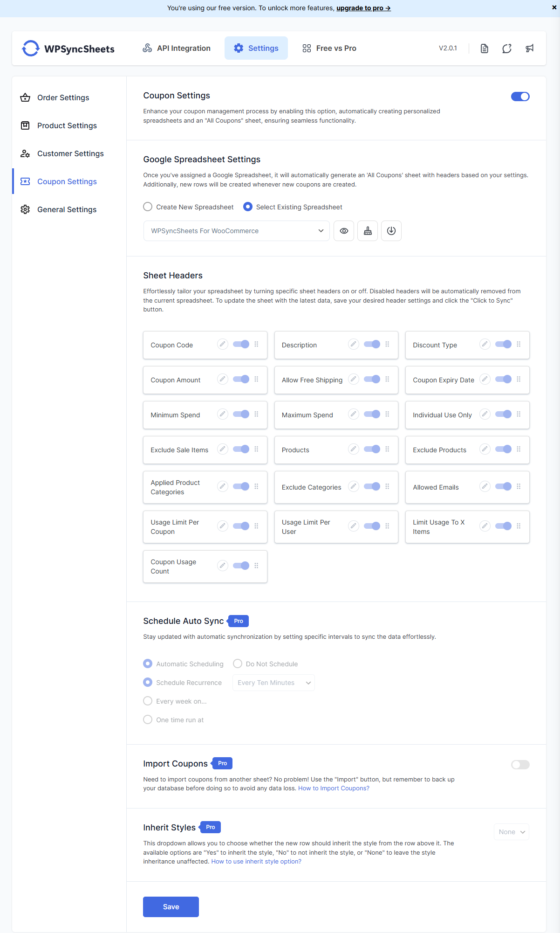This screenshot has width=560, height=933.
Task: Select the Do Not Schedule option
Action: point(238,663)
